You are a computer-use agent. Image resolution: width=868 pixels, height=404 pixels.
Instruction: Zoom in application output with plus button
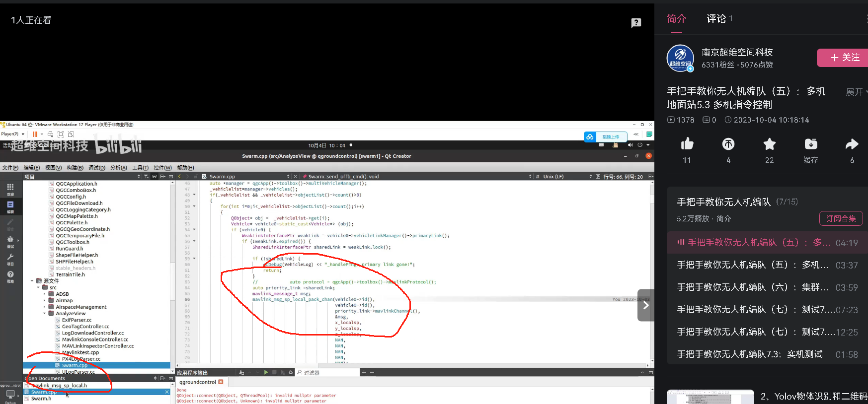(364, 372)
